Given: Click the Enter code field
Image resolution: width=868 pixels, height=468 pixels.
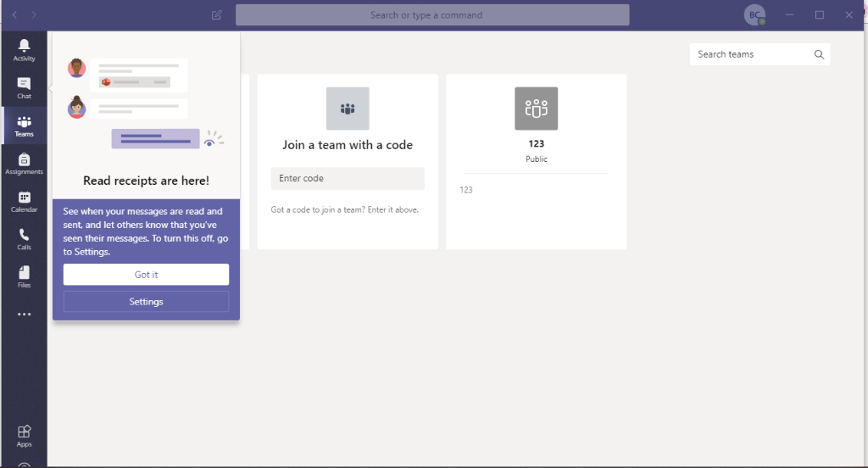Looking at the screenshot, I should coord(348,178).
